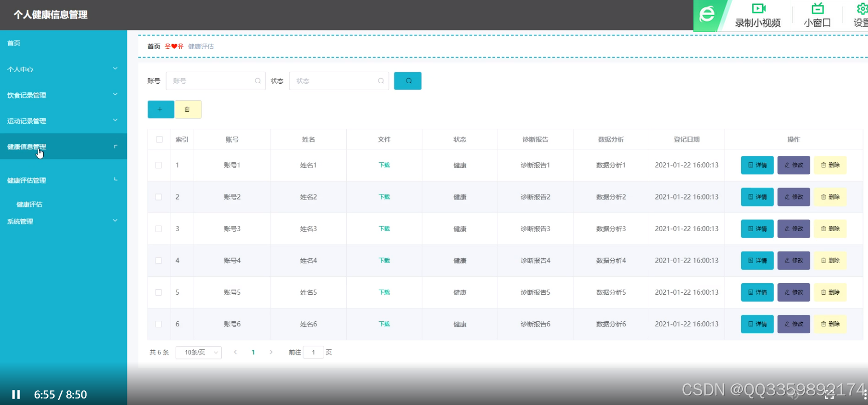Screen dimensions: 868x405
Task: Go to previous page arrow in pagination
Action: [x=235, y=352]
